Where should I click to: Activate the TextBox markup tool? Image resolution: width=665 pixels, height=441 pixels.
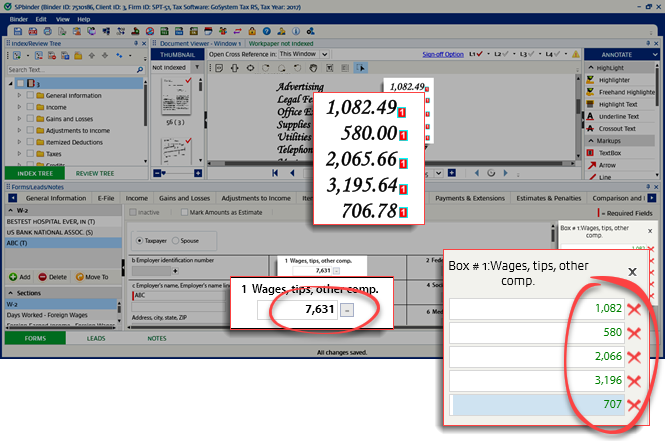pyautogui.click(x=610, y=153)
